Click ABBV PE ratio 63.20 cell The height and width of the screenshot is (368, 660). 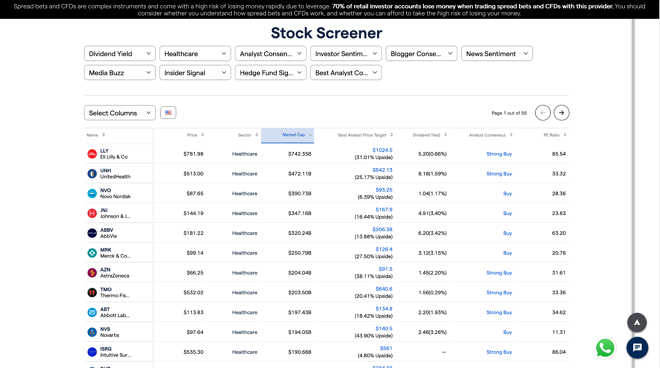coord(559,233)
